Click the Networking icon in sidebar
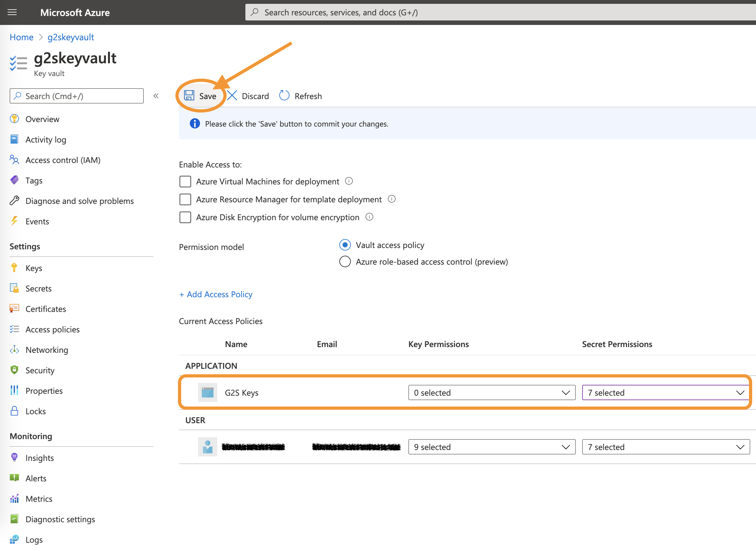 click(14, 350)
